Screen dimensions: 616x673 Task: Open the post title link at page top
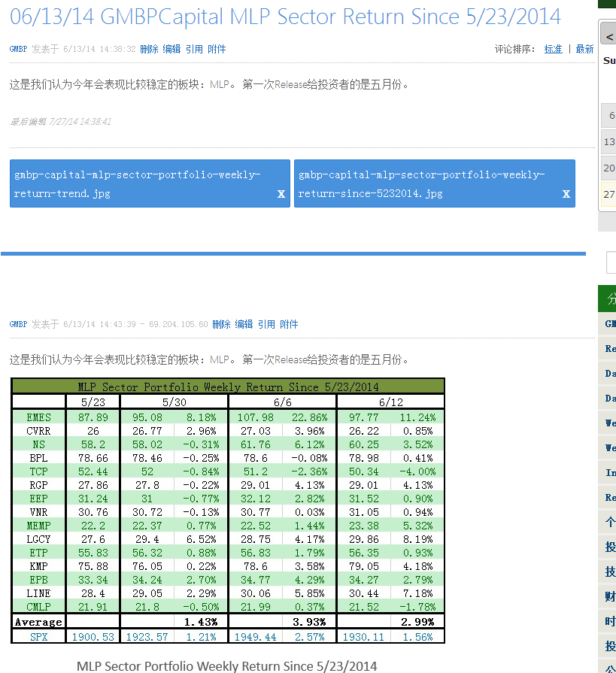[x=285, y=17]
